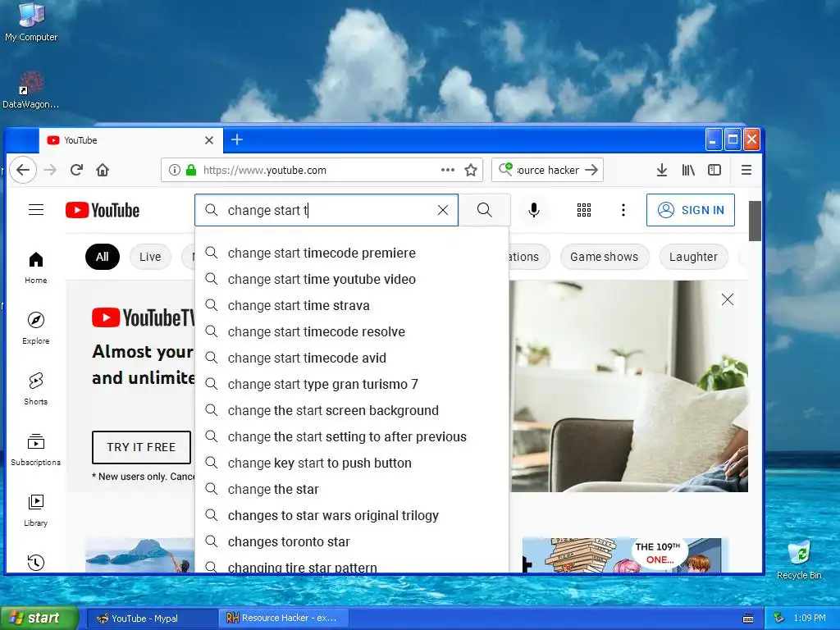Choose suggestion change start timecode avid
Screen dimensions: 840x630
352,358
